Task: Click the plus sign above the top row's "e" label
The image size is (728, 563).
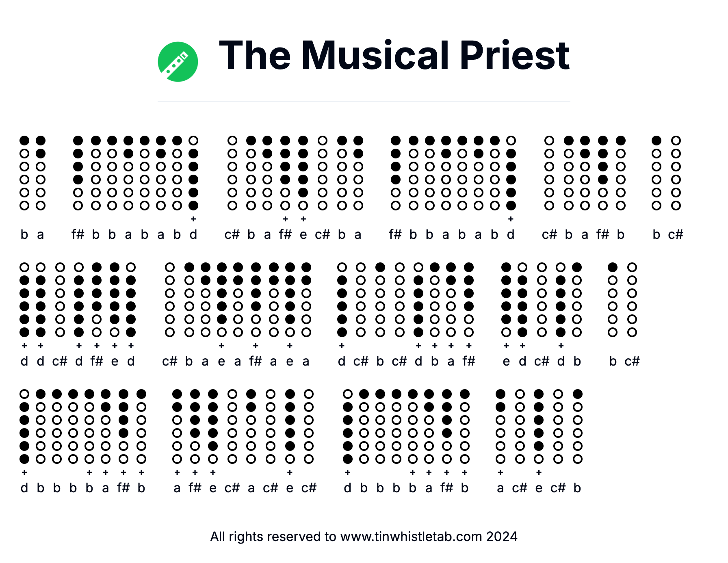Action: click(303, 219)
